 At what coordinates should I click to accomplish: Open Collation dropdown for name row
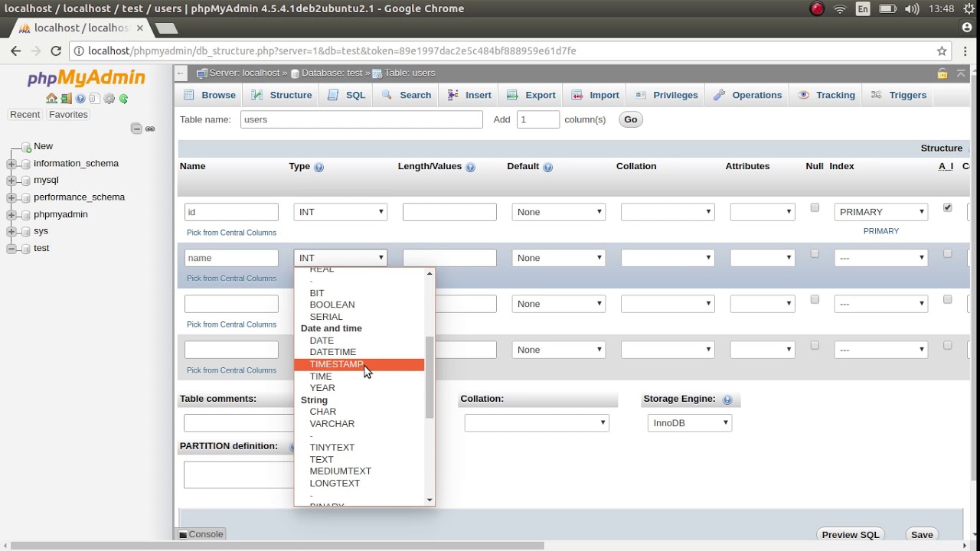pos(668,258)
